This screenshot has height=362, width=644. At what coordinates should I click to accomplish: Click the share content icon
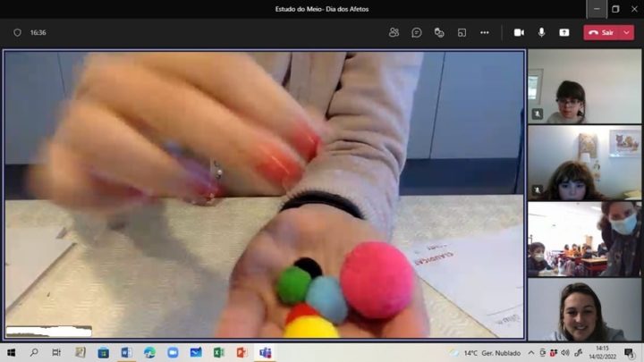564,32
